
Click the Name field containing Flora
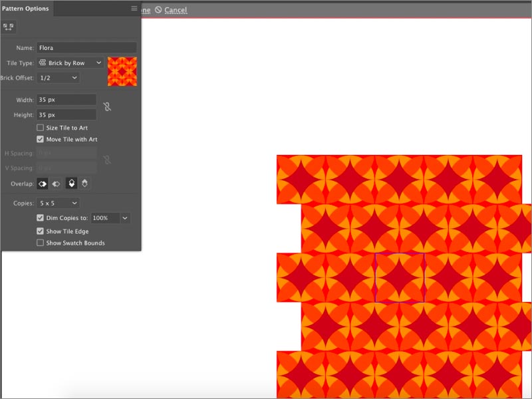[x=86, y=48]
